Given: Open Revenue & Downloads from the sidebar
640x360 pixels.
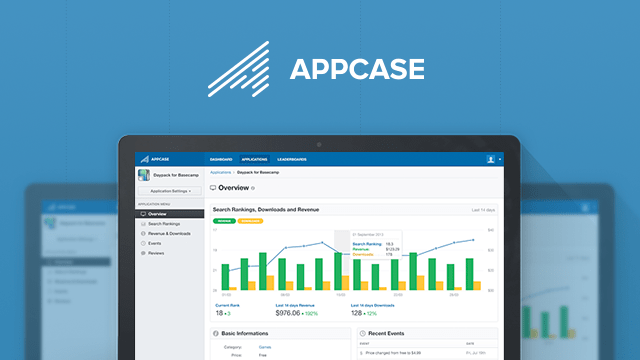Looking at the screenshot, I should pos(169,233).
